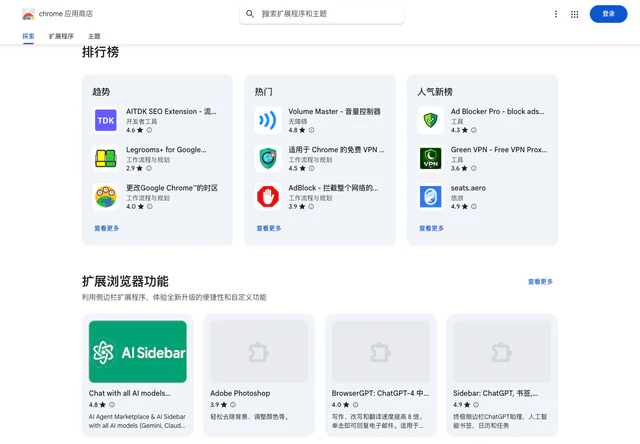Viewport: 640px width, 444px height.
Task: Click info icon beside 时区 extension 4.0 rating
Action: [x=150, y=206]
